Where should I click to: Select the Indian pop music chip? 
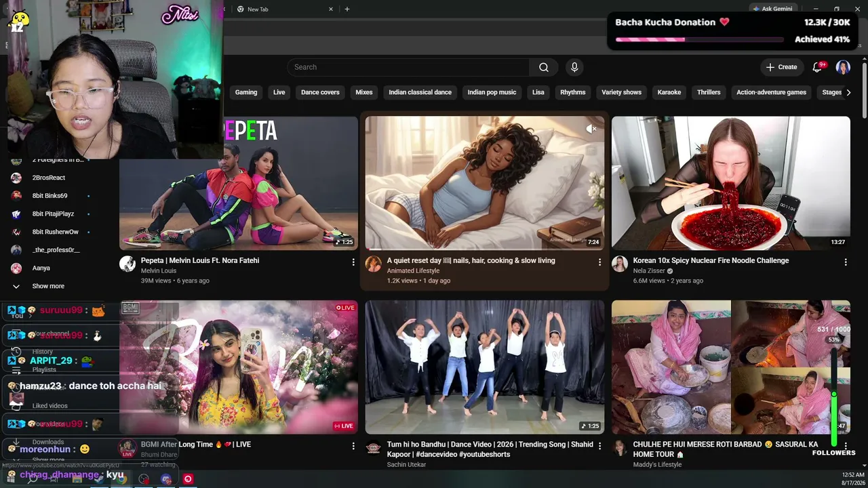(x=492, y=92)
